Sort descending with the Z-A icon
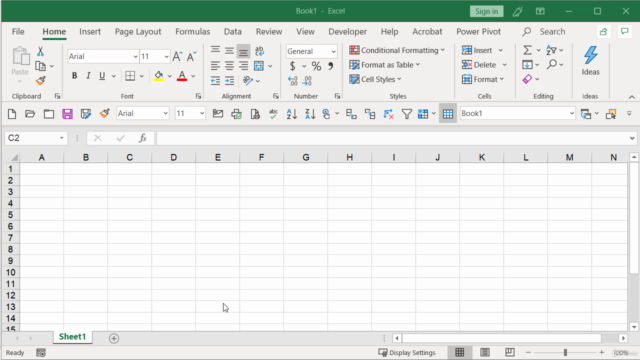This screenshot has width=640, height=360. pos(310,114)
